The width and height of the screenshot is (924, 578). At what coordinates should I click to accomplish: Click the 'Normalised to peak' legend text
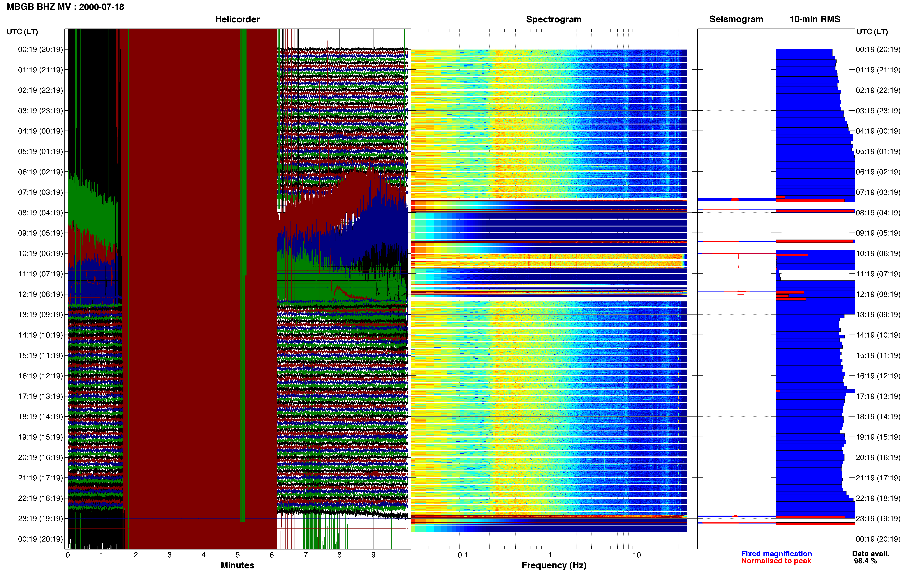776,561
